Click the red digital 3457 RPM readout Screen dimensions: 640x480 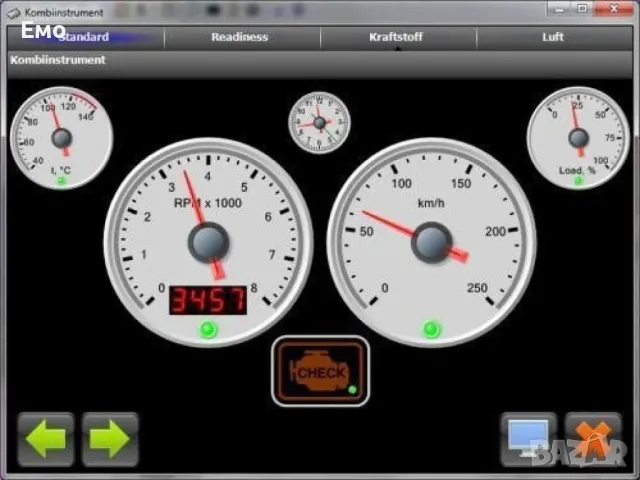click(x=208, y=299)
